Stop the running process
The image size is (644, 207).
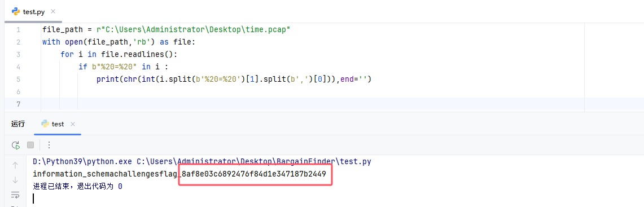point(30,145)
